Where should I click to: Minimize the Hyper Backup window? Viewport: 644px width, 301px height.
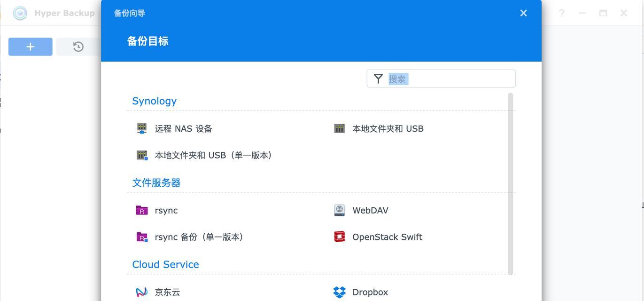[x=582, y=13]
